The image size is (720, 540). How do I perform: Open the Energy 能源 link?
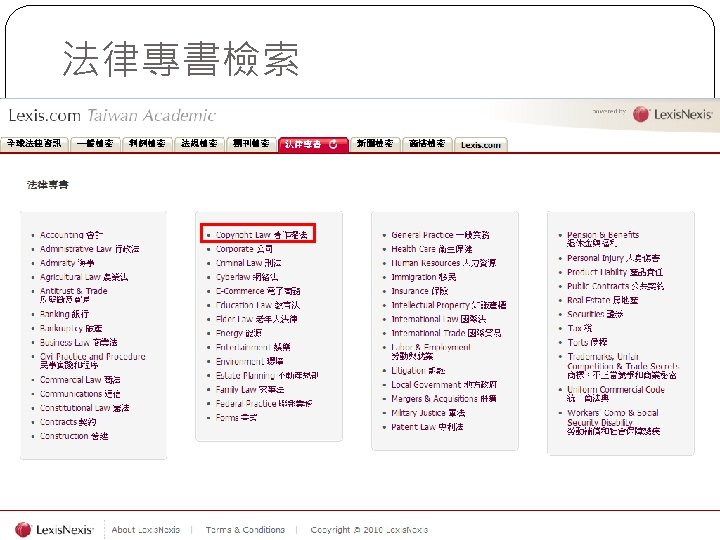pyautogui.click(x=239, y=333)
